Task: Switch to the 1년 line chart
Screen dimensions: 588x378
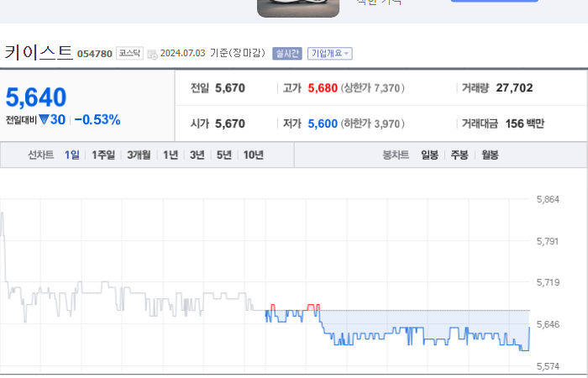Action: click(x=171, y=155)
